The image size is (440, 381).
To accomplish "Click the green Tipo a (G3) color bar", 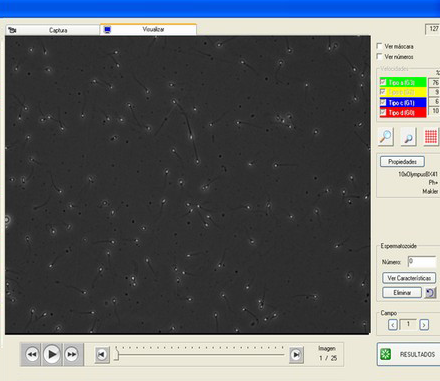I will point(403,82).
